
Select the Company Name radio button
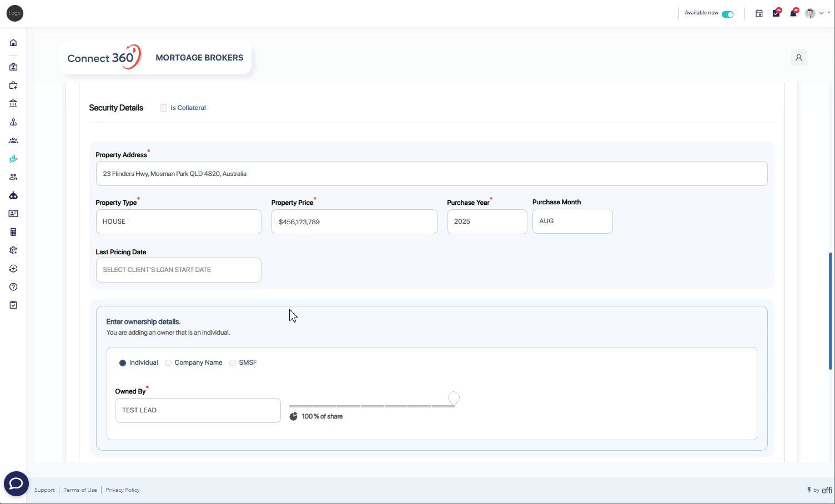coord(168,363)
